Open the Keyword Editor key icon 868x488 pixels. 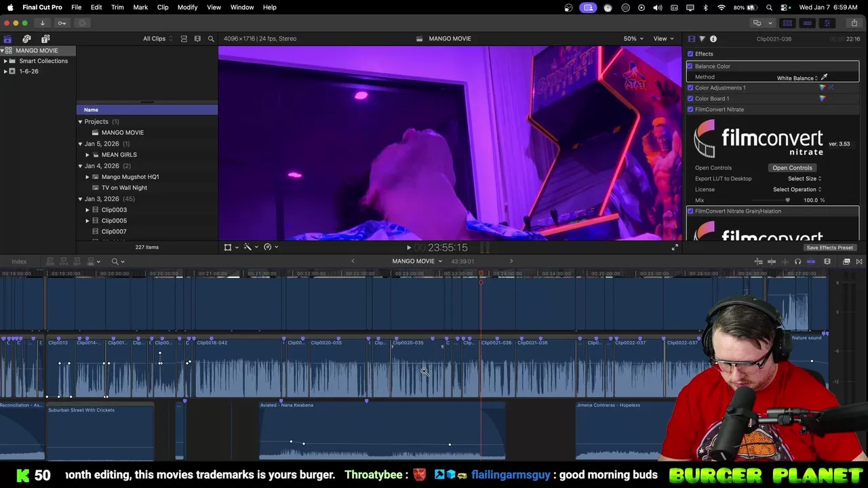(x=62, y=23)
